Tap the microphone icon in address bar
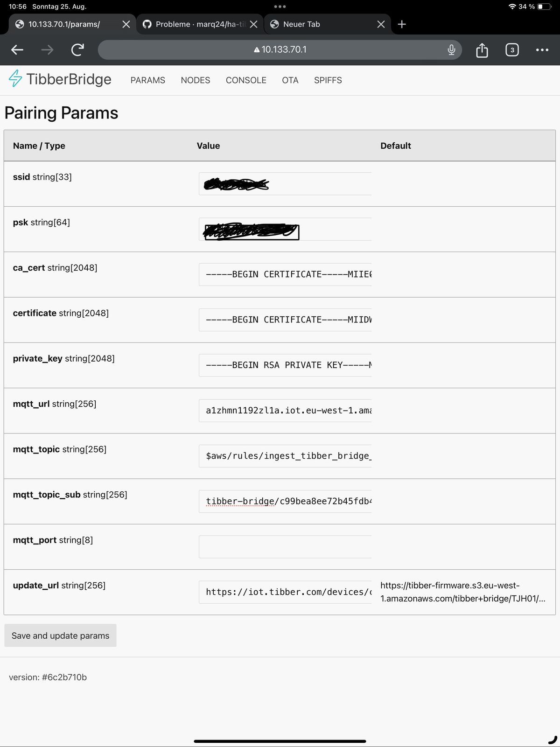The image size is (560, 747). (451, 49)
